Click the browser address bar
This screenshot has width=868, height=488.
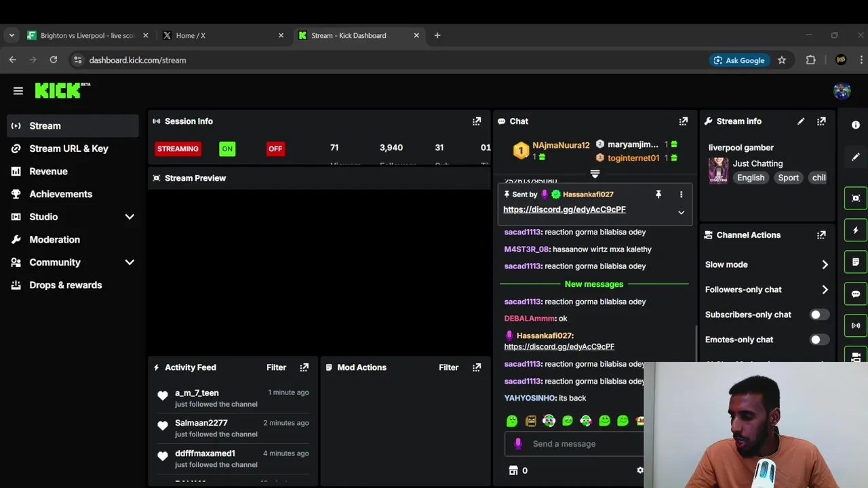[387, 60]
